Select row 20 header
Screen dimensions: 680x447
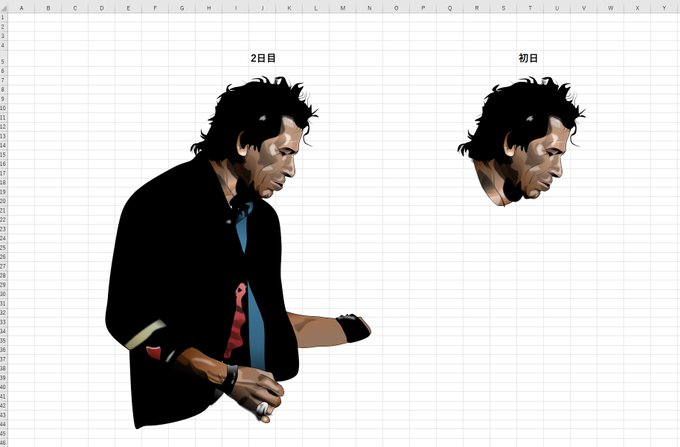tap(3, 201)
